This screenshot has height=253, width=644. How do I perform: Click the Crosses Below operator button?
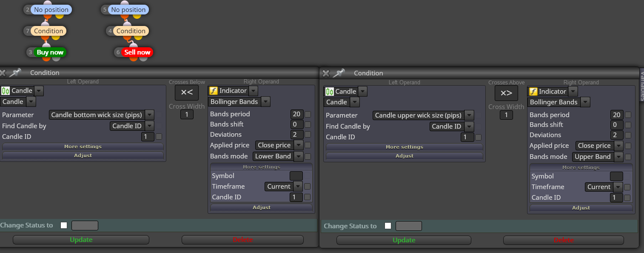(x=187, y=92)
